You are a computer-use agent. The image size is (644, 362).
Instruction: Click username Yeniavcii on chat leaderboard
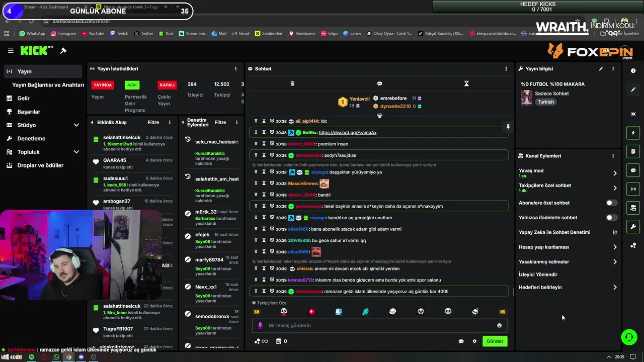(x=359, y=99)
